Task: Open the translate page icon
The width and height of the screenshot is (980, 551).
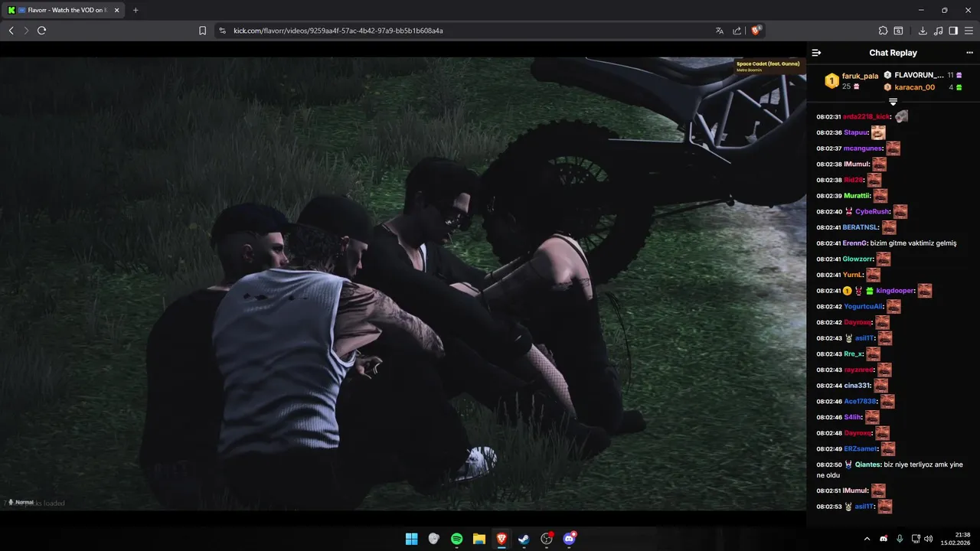Action: click(720, 31)
